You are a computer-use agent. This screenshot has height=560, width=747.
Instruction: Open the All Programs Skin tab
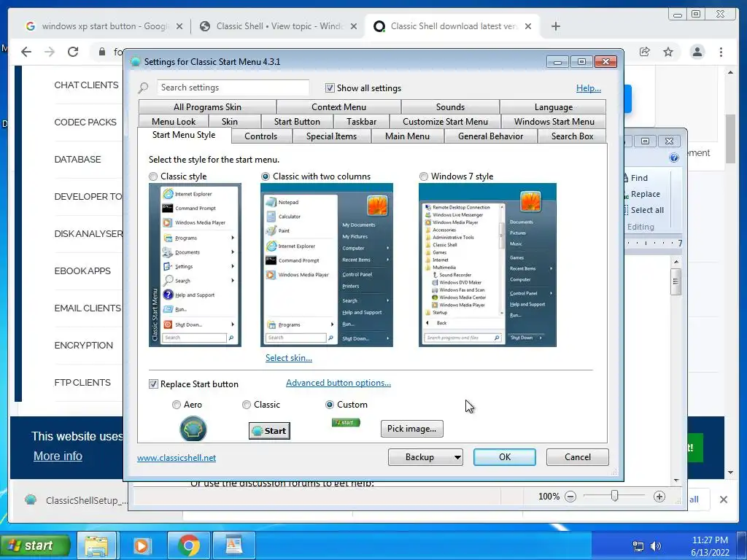[x=207, y=107]
